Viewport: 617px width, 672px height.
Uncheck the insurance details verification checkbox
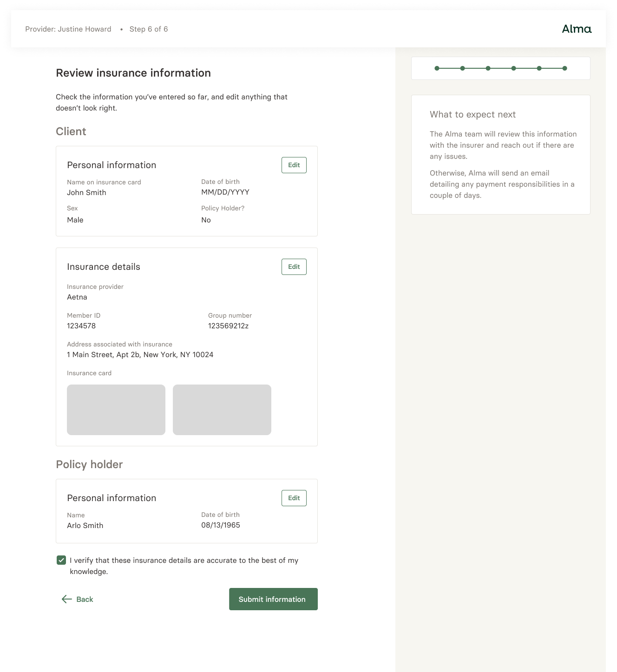pos(61,560)
